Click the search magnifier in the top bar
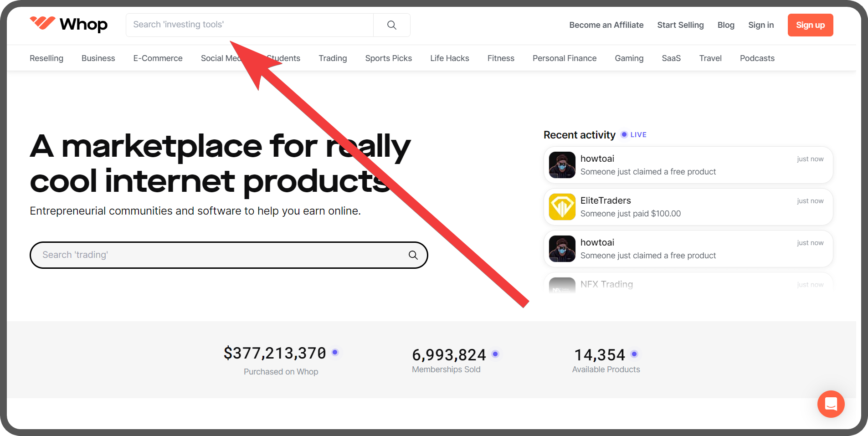The image size is (868, 436). click(391, 25)
